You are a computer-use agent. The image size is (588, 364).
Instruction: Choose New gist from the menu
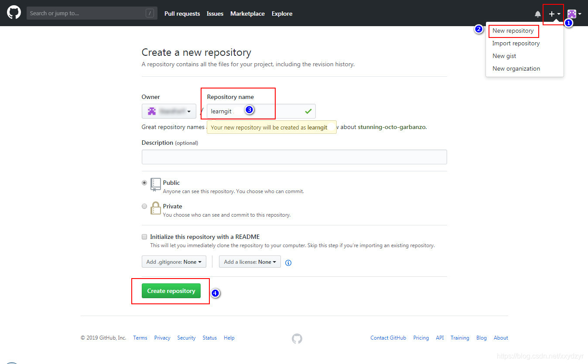[504, 56]
